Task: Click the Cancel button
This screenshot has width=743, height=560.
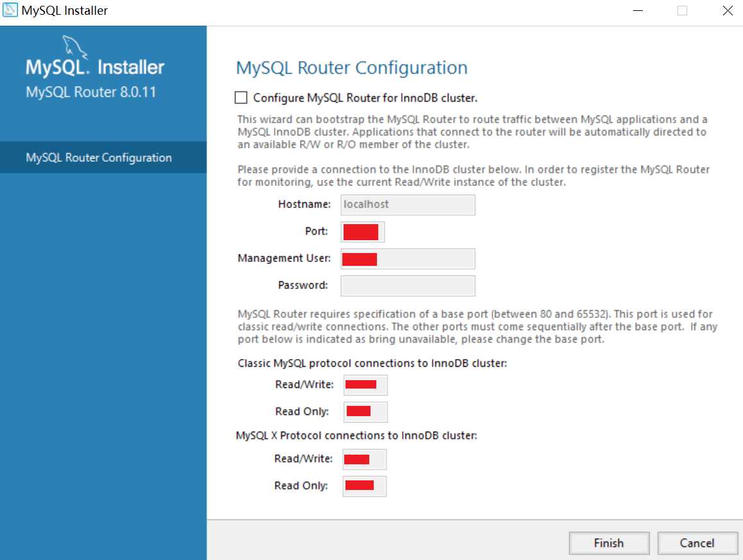Action: (697, 543)
